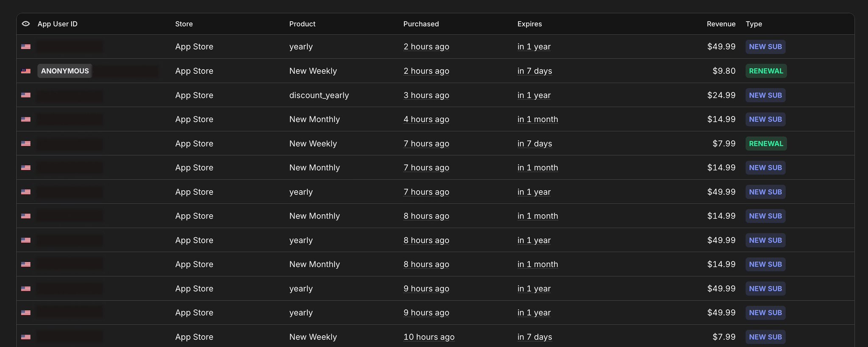The height and width of the screenshot is (347, 868).
Task: Click the $24.99 revenue value
Action: click(x=721, y=95)
